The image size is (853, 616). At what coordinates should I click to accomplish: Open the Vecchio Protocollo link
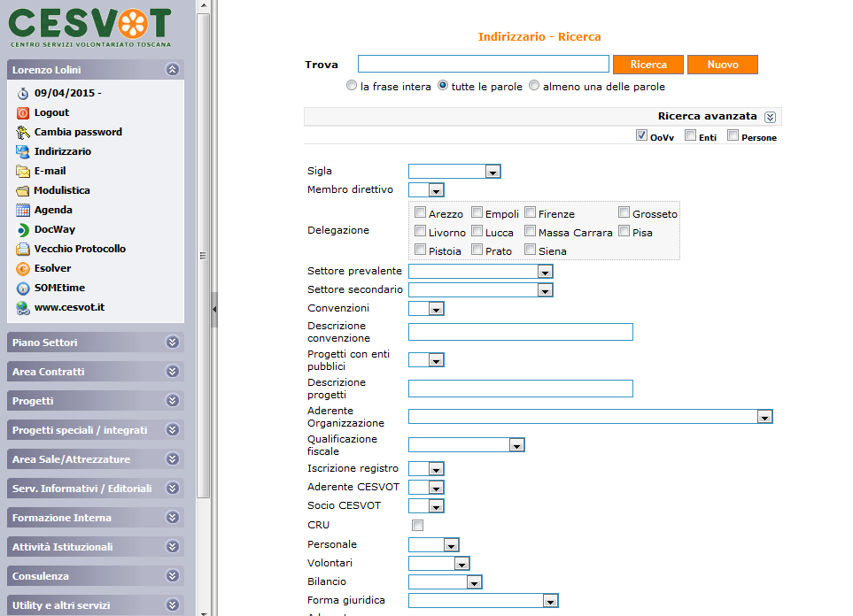click(80, 249)
